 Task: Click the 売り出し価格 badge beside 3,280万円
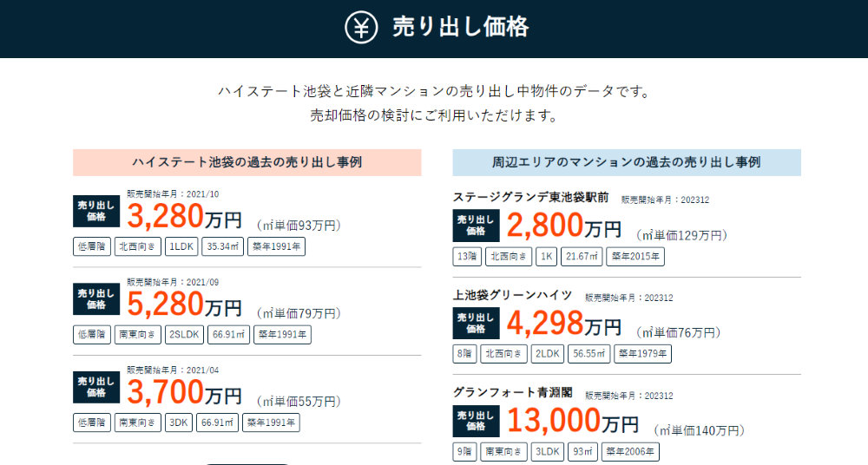pos(96,211)
